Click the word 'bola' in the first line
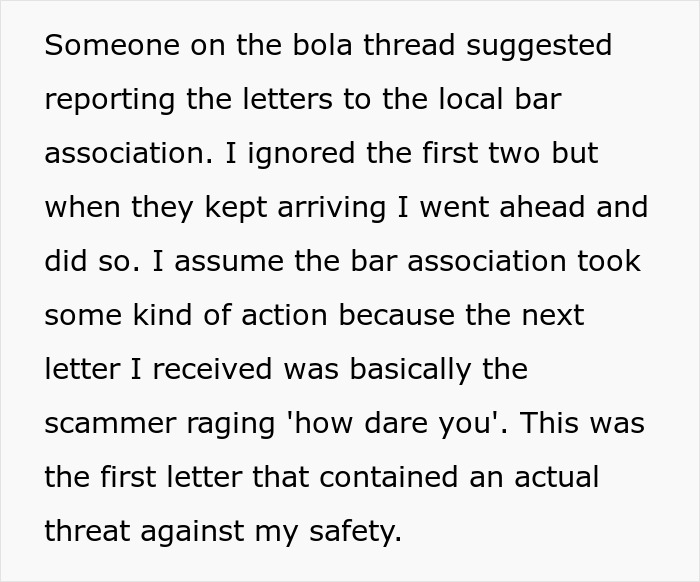The width and height of the screenshot is (700, 582). 307,45
